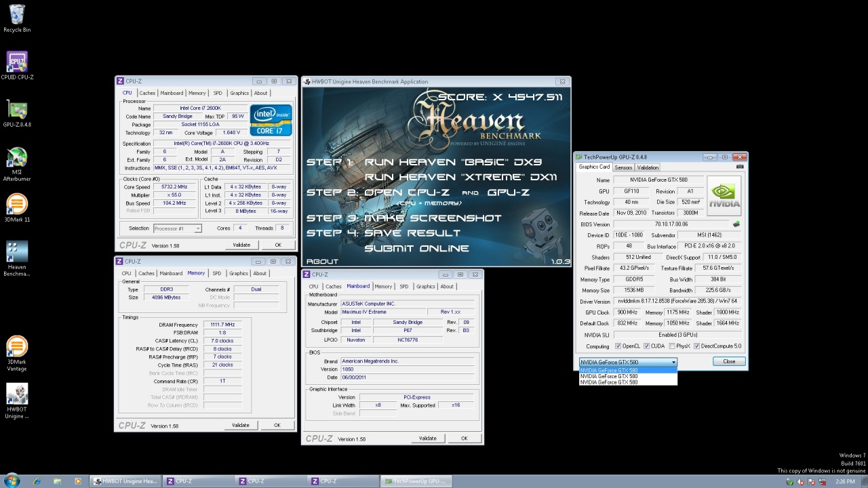The width and height of the screenshot is (868, 488).
Task: Click the DRAM Frequency value field
Action: 222,325
